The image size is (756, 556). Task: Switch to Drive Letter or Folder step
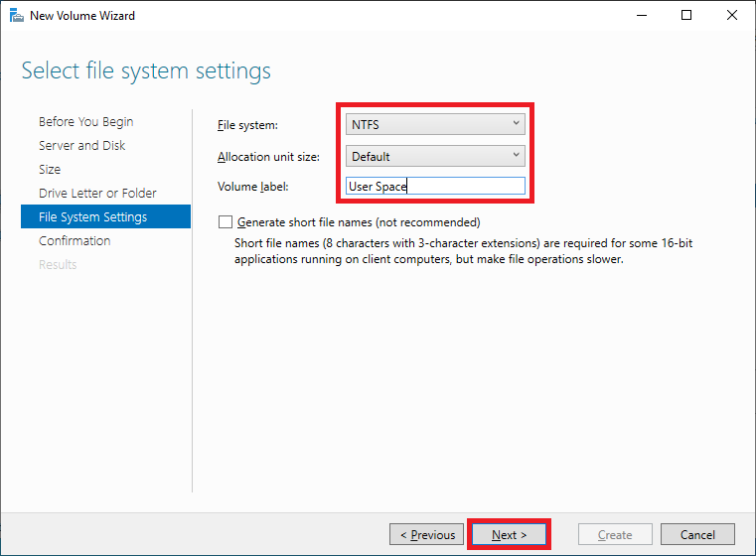pos(97,194)
